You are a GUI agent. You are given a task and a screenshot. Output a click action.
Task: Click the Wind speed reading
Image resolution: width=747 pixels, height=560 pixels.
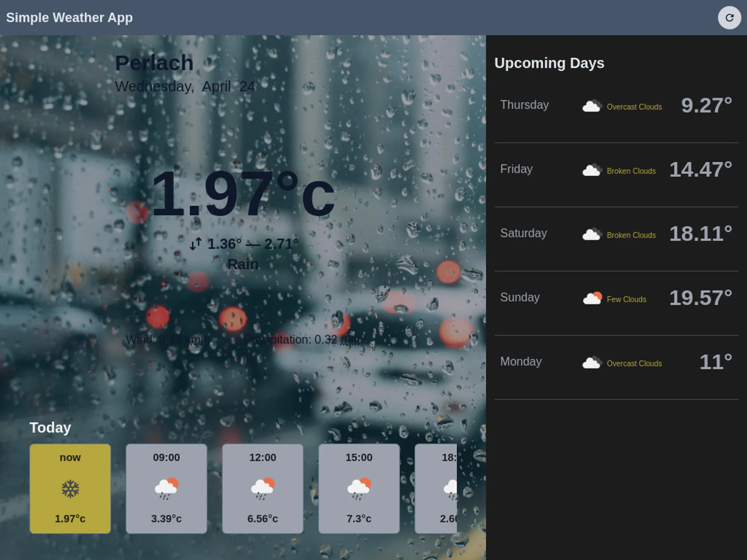coord(168,339)
